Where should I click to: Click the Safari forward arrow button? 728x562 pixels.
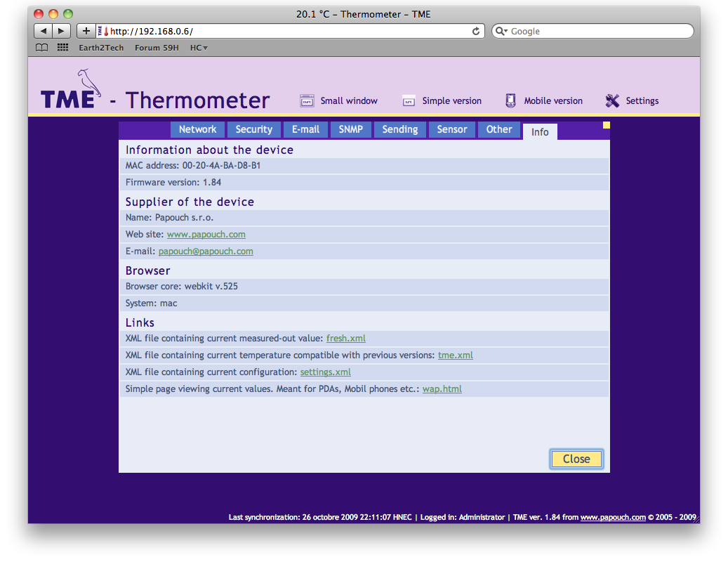(x=61, y=31)
